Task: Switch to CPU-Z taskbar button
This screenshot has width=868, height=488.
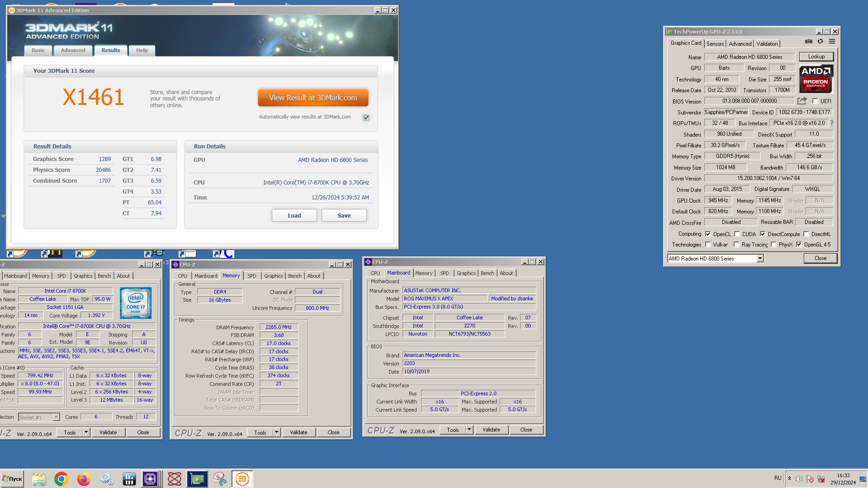Action: 151,479
